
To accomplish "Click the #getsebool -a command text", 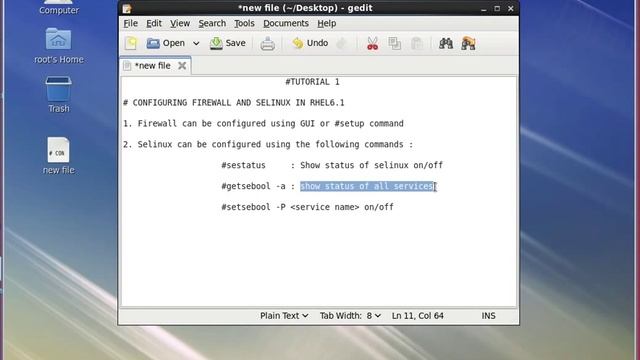I will pos(253,186).
